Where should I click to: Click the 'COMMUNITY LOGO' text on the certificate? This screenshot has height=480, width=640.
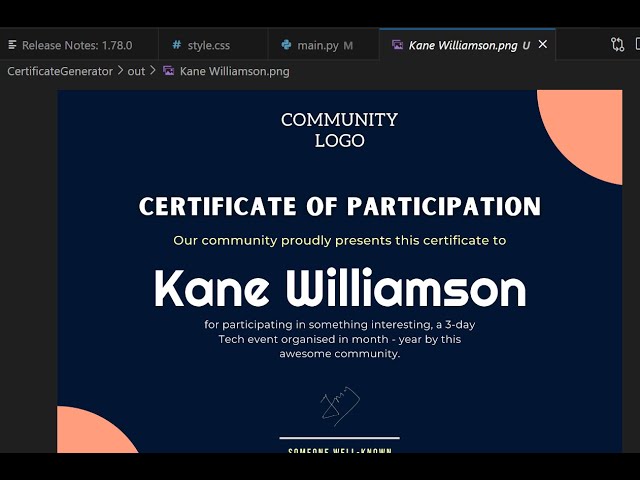(x=339, y=130)
